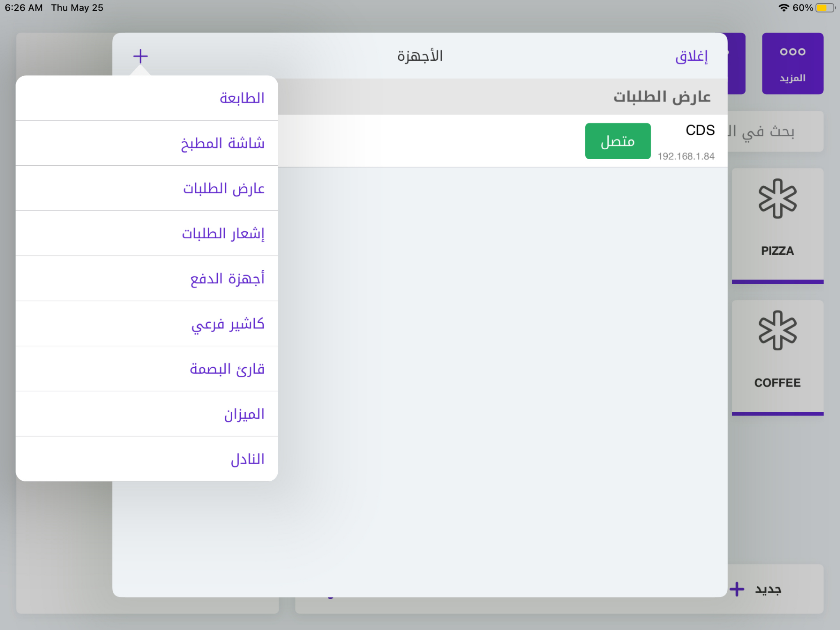Tap the plus icon next to جديد
The width and height of the screenshot is (840, 630).
click(x=737, y=589)
